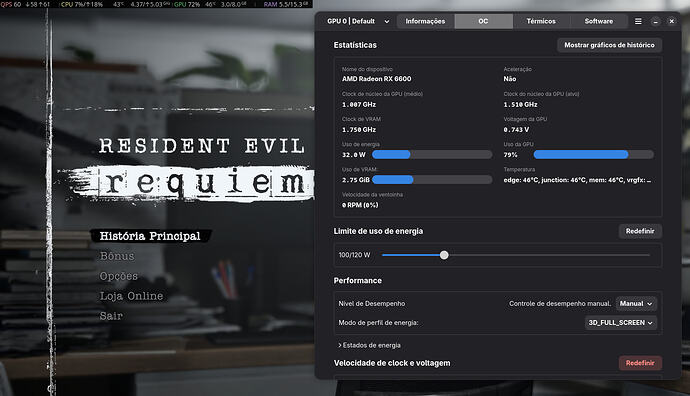Viewport: 690px width, 396px height.
Task: Choose Sair in the game menu
Action: point(111,316)
